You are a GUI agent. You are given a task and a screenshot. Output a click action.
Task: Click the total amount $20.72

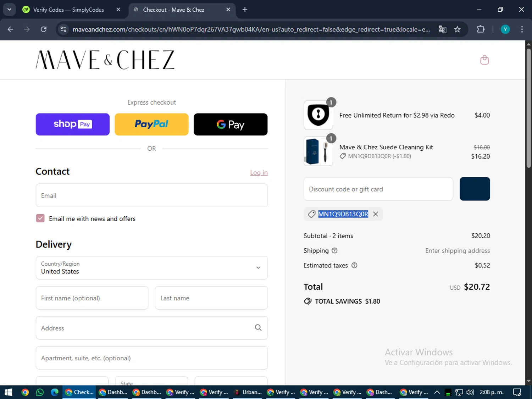pyautogui.click(x=477, y=287)
